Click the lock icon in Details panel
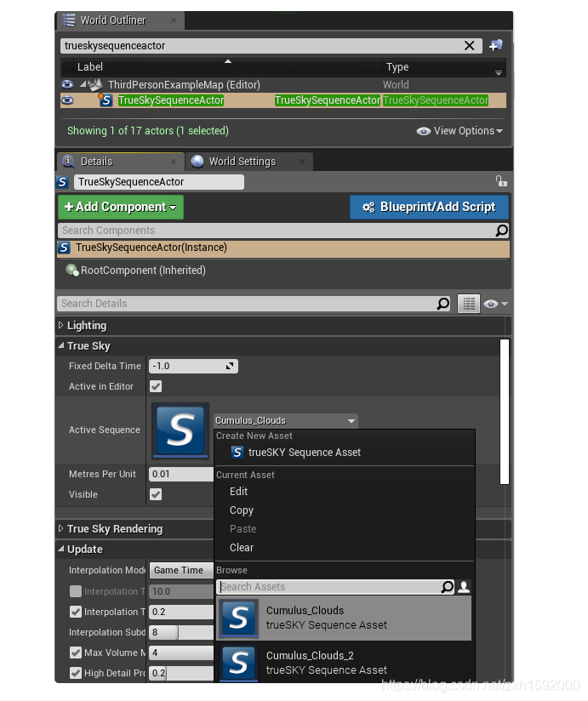The image size is (588, 701). coord(501,181)
